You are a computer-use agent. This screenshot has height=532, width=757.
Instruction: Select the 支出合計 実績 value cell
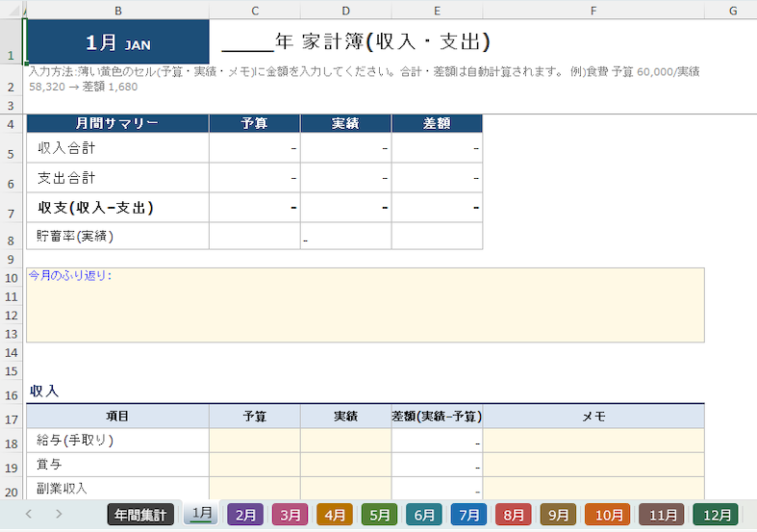tap(345, 178)
